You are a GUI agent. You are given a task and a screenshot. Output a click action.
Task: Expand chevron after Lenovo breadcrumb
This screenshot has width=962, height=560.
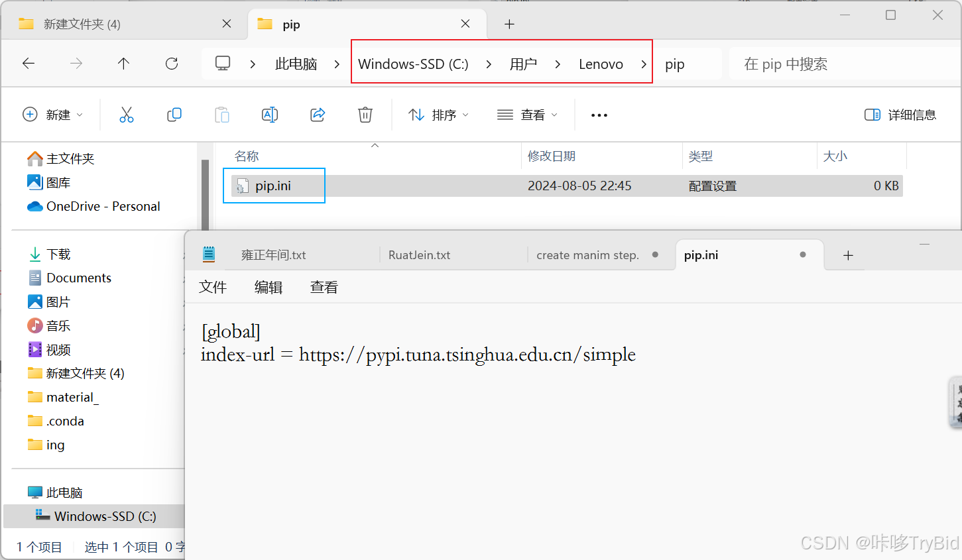pyautogui.click(x=644, y=64)
